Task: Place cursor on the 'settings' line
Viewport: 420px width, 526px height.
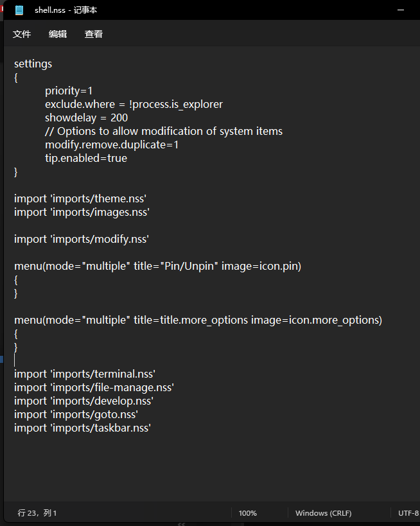Action: (33, 64)
